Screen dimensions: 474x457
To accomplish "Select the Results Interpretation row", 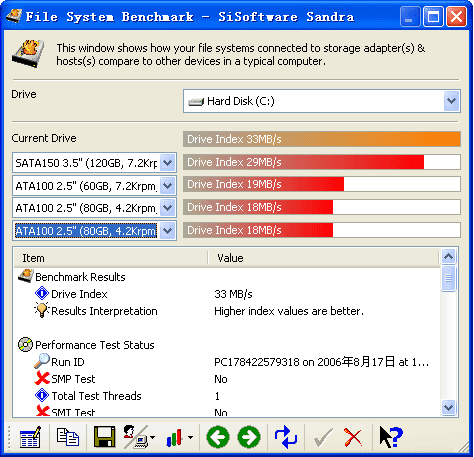I will 227,311.
